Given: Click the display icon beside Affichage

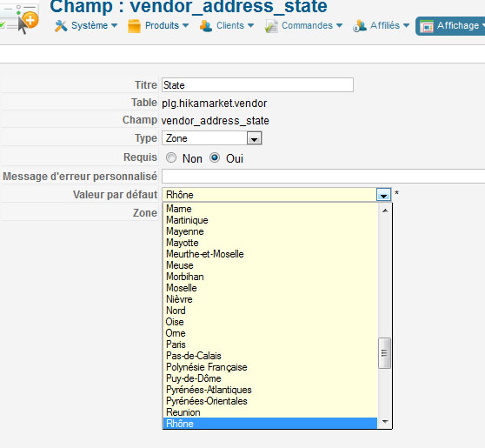Looking at the screenshot, I should coord(427,26).
